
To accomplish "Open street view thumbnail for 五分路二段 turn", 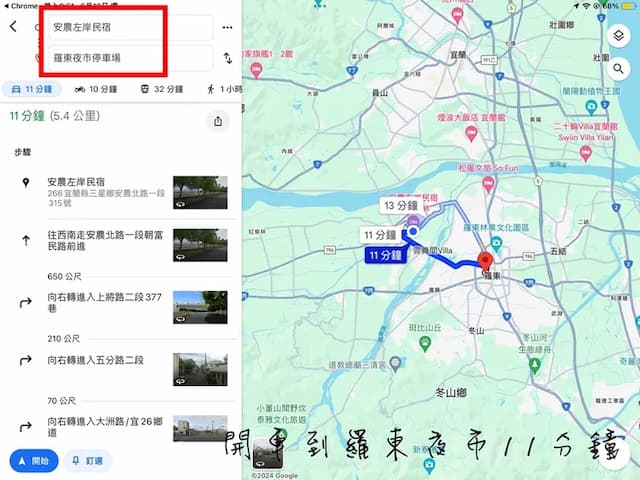I will [x=200, y=369].
